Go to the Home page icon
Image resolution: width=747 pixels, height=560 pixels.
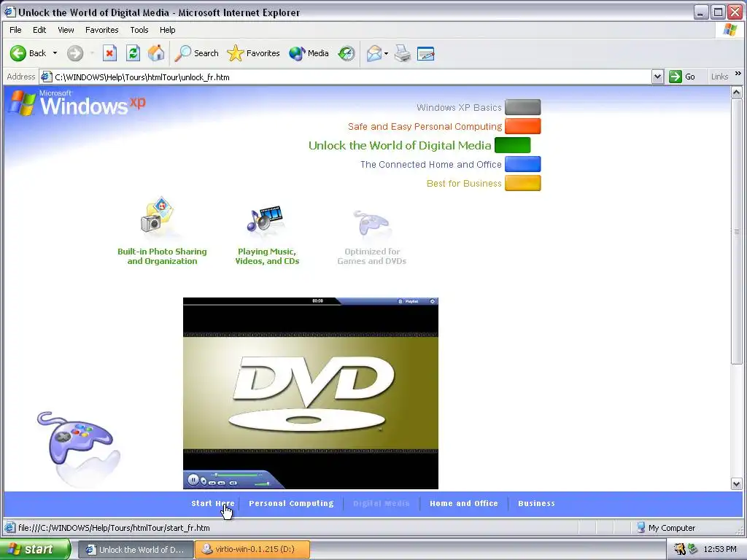156,53
